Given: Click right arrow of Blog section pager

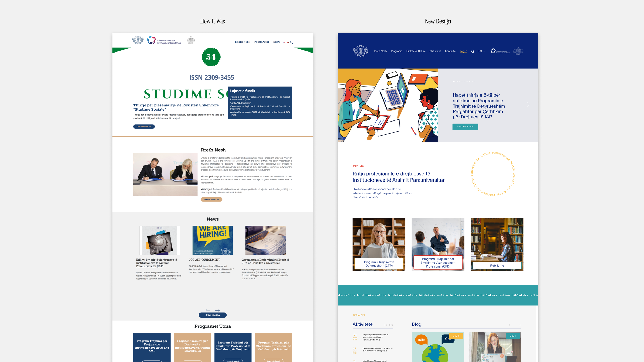Looking at the screenshot, I should coord(520,325).
